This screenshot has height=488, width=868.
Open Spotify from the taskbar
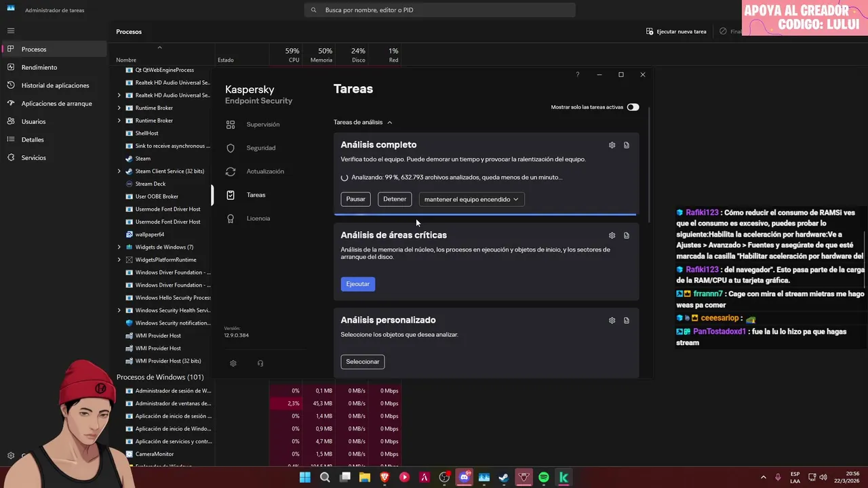544,478
